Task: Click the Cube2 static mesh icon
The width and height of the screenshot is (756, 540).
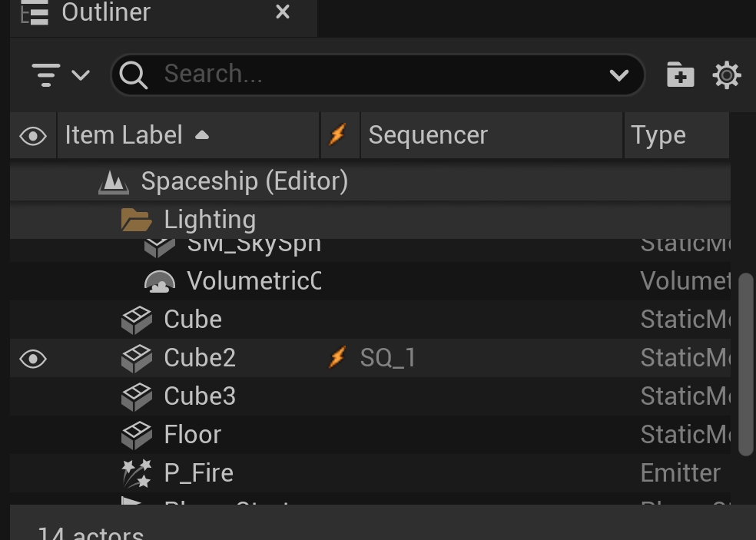Action: (137, 358)
